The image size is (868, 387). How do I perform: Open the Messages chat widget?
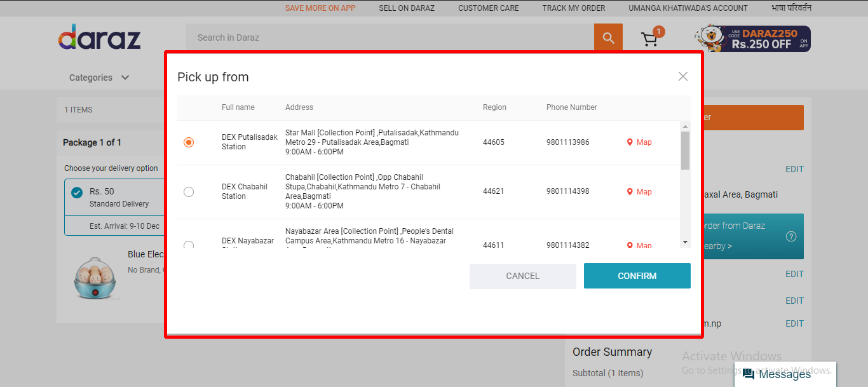pyautogui.click(x=785, y=374)
